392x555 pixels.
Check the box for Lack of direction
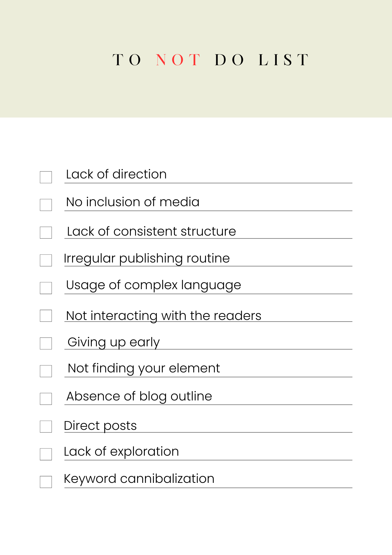46,177
